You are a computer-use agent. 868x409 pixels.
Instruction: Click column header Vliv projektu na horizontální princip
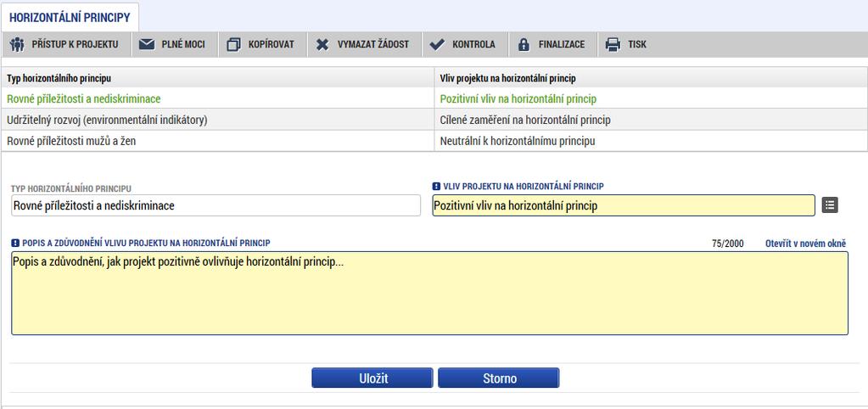click(651, 78)
